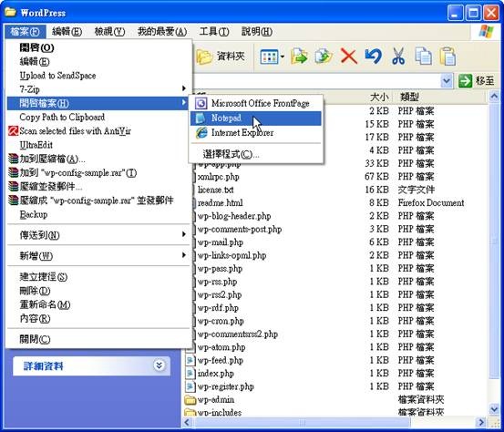Open the 工具(T) menu

click(x=214, y=32)
